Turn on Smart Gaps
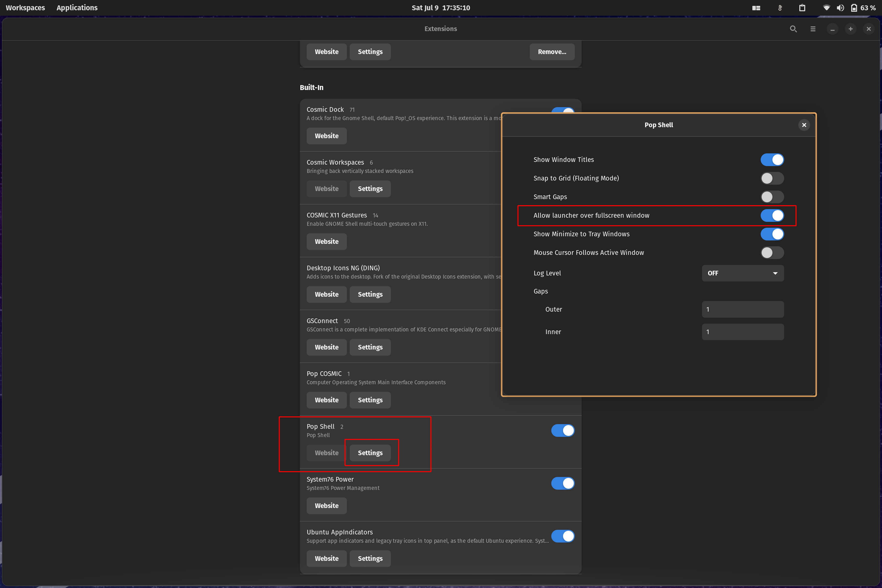The height and width of the screenshot is (588, 882). [772, 196]
